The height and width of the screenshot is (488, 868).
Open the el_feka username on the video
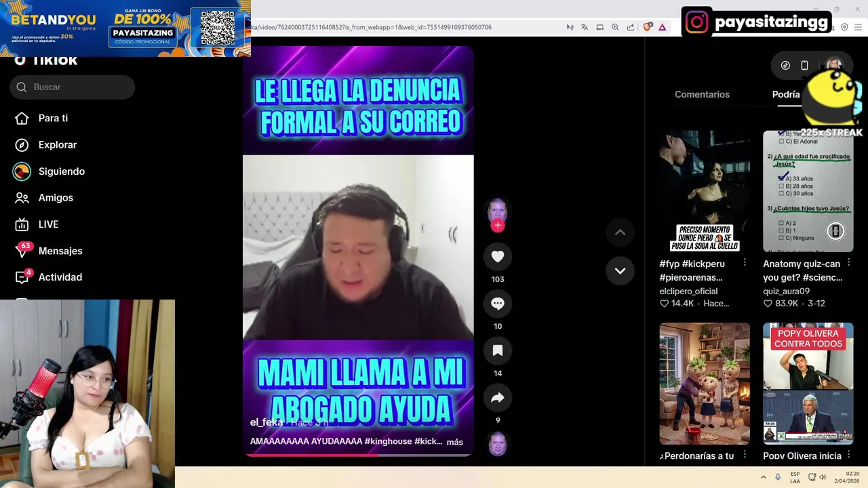click(x=267, y=422)
